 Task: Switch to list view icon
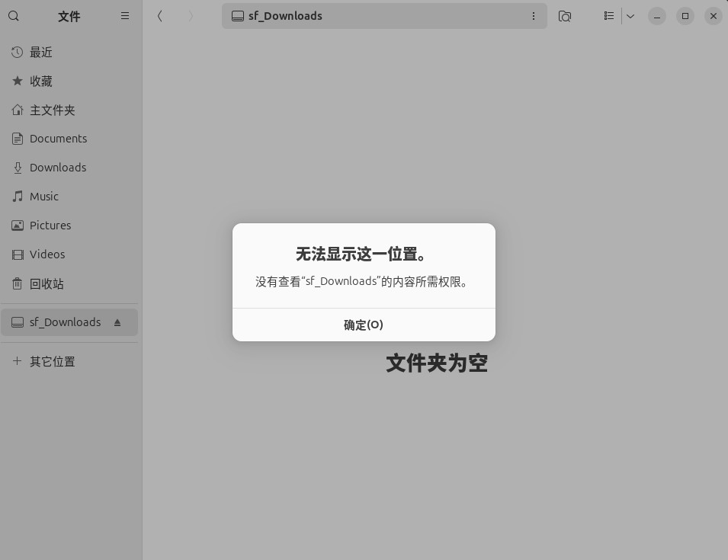608,16
